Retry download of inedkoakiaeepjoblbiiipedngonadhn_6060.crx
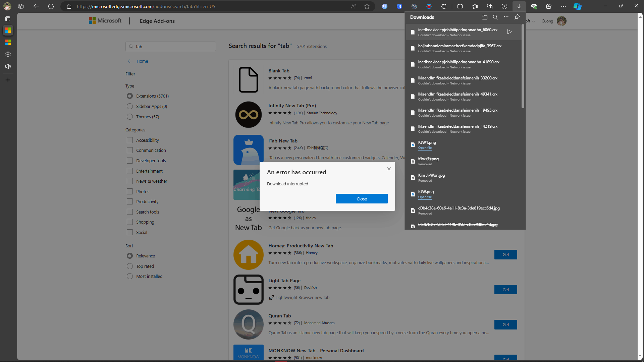The height and width of the screenshot is (362, 644). tap(509, 32)
